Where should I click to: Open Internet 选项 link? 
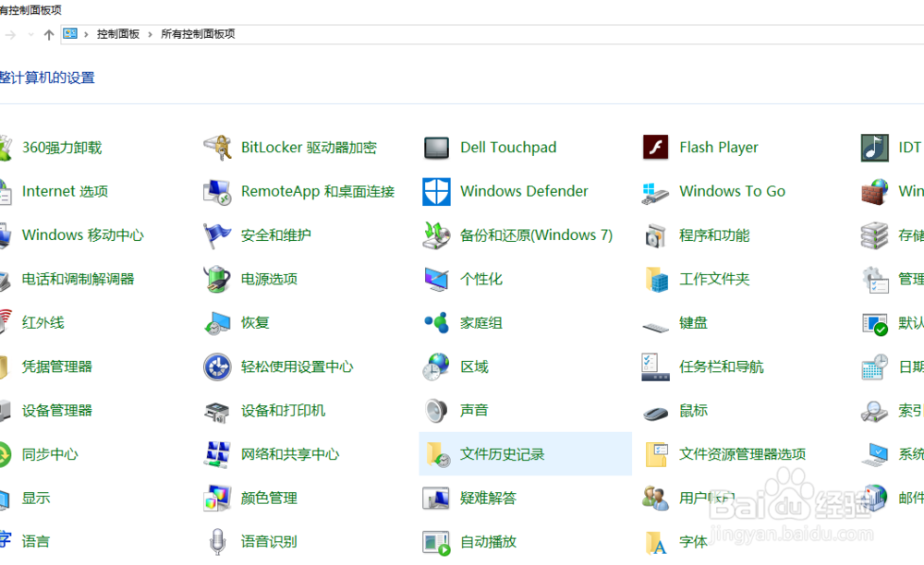[x=65, y=191]
